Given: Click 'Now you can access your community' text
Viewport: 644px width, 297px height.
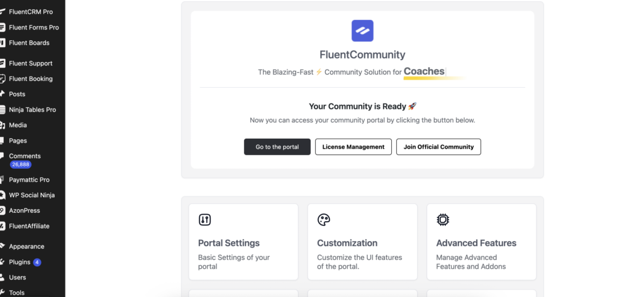Looking at the screenshot, I should [x=362, y=120].
